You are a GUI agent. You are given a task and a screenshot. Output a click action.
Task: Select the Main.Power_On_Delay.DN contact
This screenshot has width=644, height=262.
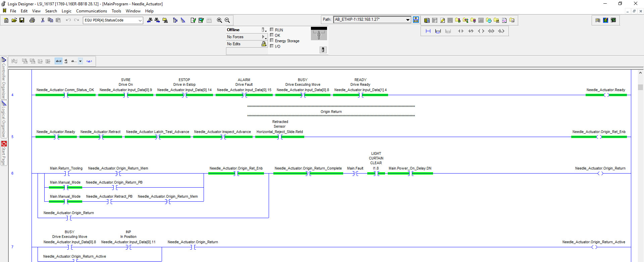410,174
